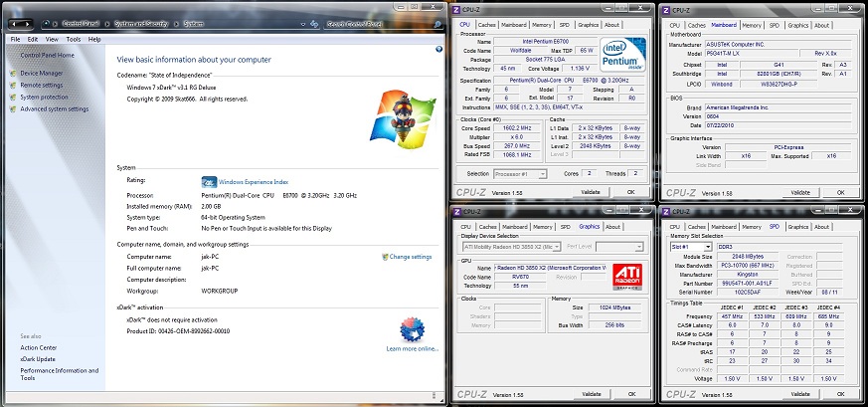Switch to Caches tab in CPU window
The width and height of the screenshot is (868, 407).
coord(488,25)
